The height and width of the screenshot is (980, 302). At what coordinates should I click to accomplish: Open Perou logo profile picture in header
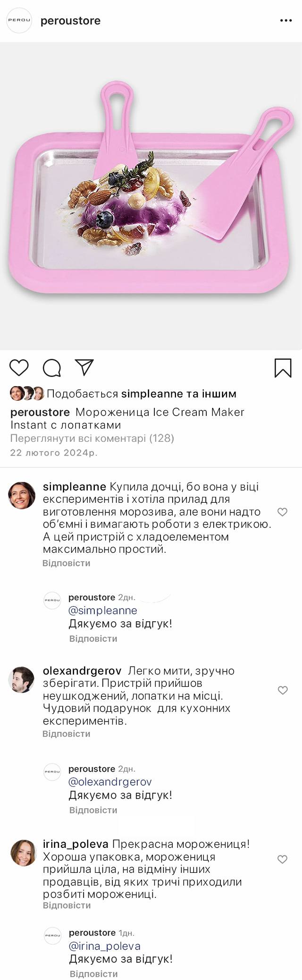pos(19,21)
